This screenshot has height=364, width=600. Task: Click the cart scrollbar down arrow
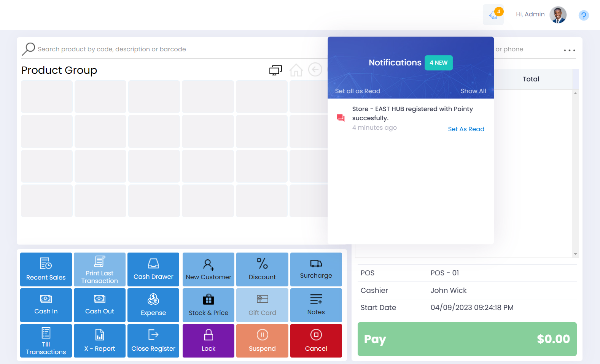click(575, 254)
